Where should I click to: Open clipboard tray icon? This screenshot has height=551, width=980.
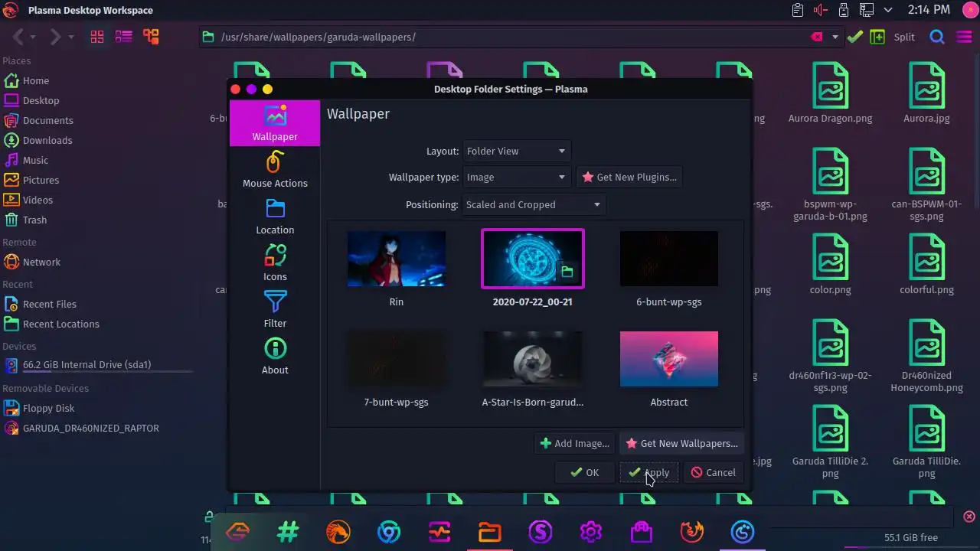[798, 10]
